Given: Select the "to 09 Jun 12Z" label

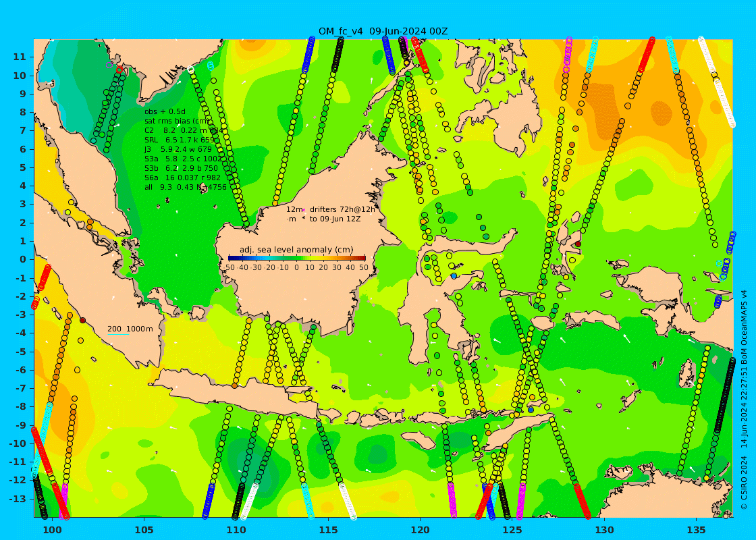Looking at the screenshot, I should (x=335, y=219).
